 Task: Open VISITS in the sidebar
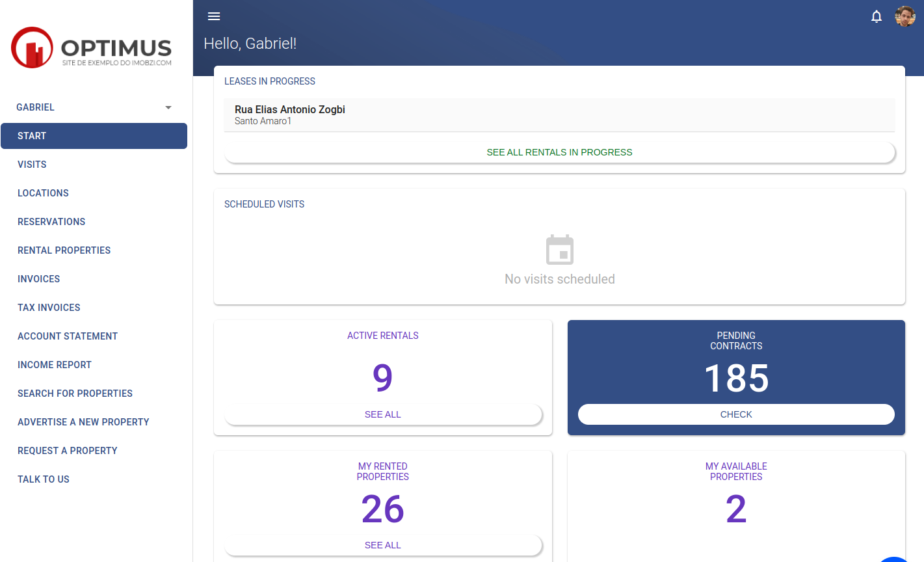point(94,165)
